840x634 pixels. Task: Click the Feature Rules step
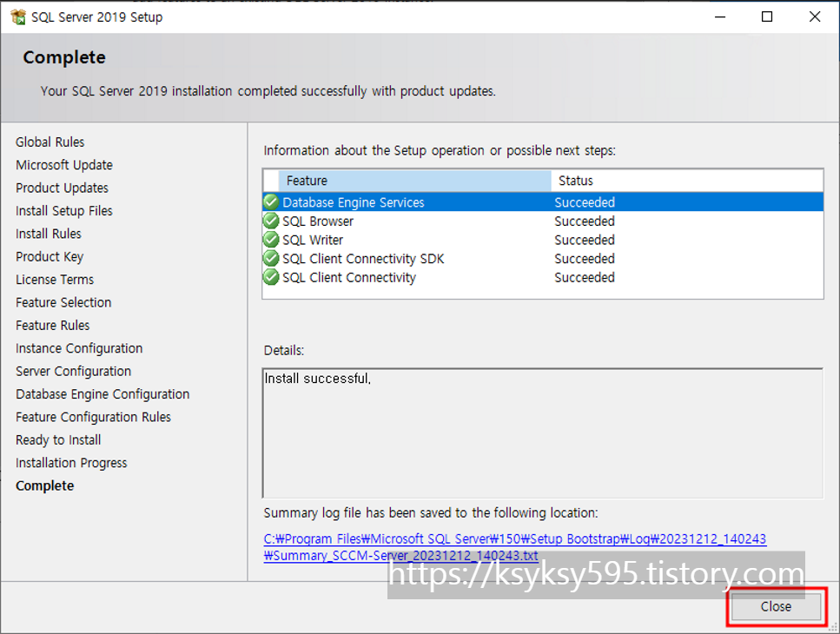click(52, 326)
